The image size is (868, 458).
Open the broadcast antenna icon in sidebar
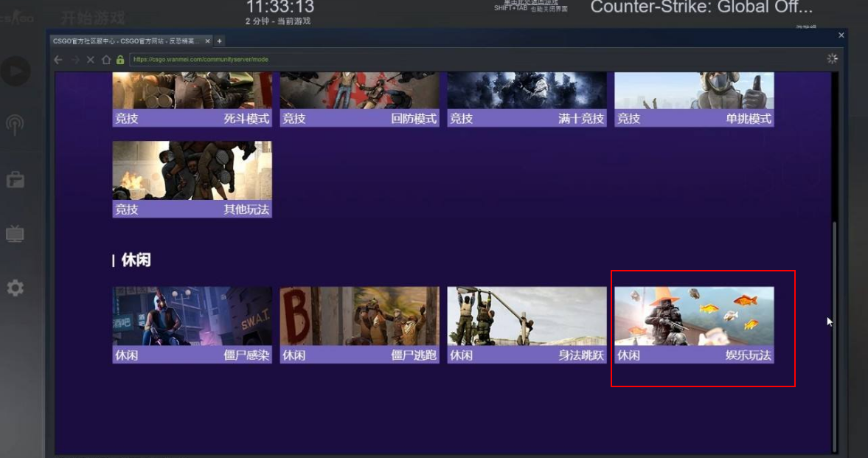[x=15, y=125]
